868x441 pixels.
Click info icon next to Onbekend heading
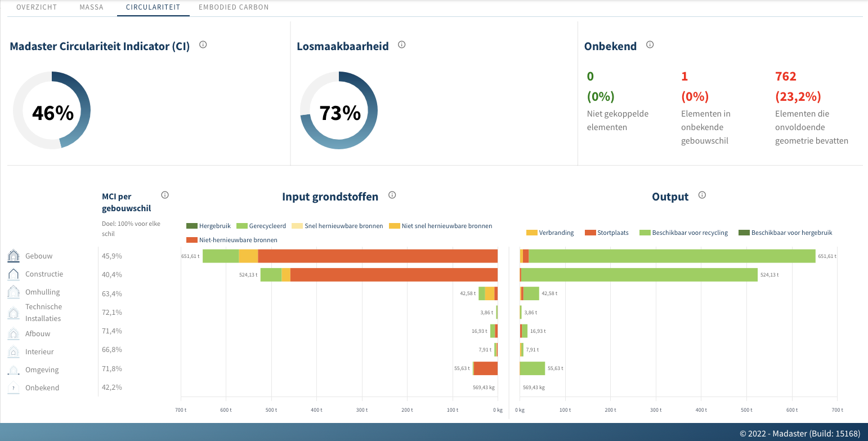(x=650, y=45)
